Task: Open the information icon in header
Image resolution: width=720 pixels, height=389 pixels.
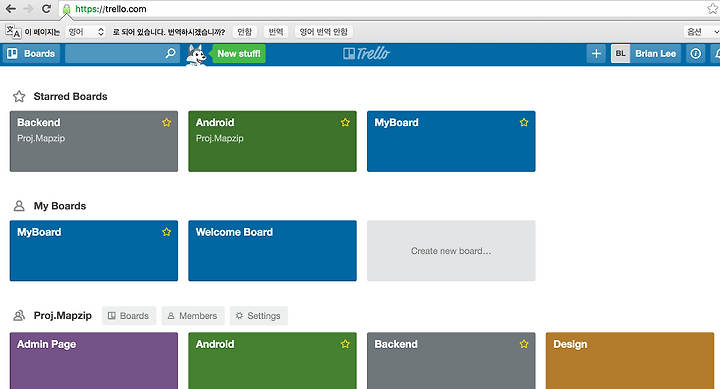Action: pyautogui.click(x=696, y=54)
